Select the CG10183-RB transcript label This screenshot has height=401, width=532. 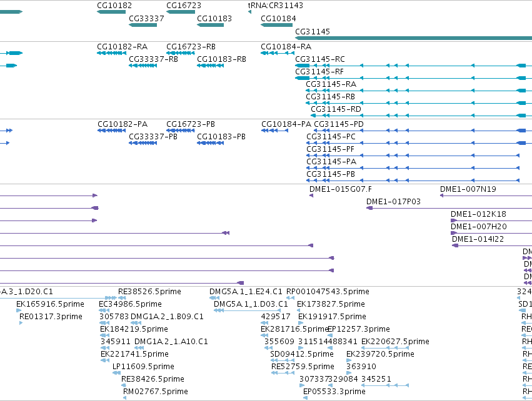tap(221, 59)
